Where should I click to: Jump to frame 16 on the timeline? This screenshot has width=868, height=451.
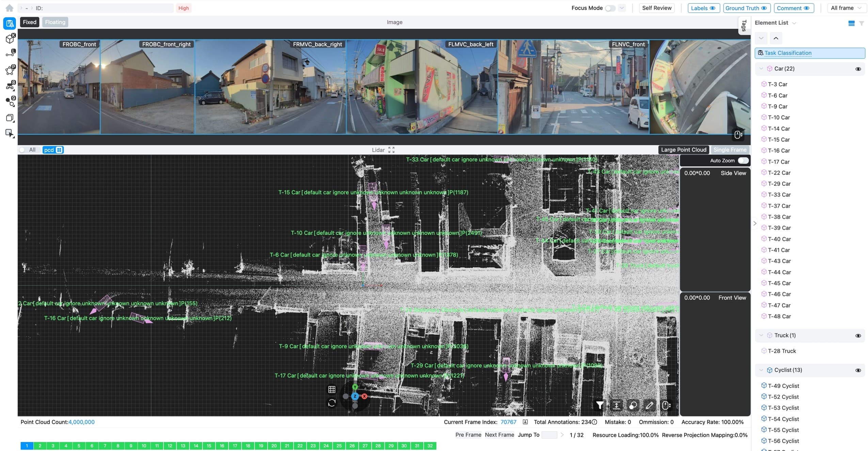click(222, 446)
